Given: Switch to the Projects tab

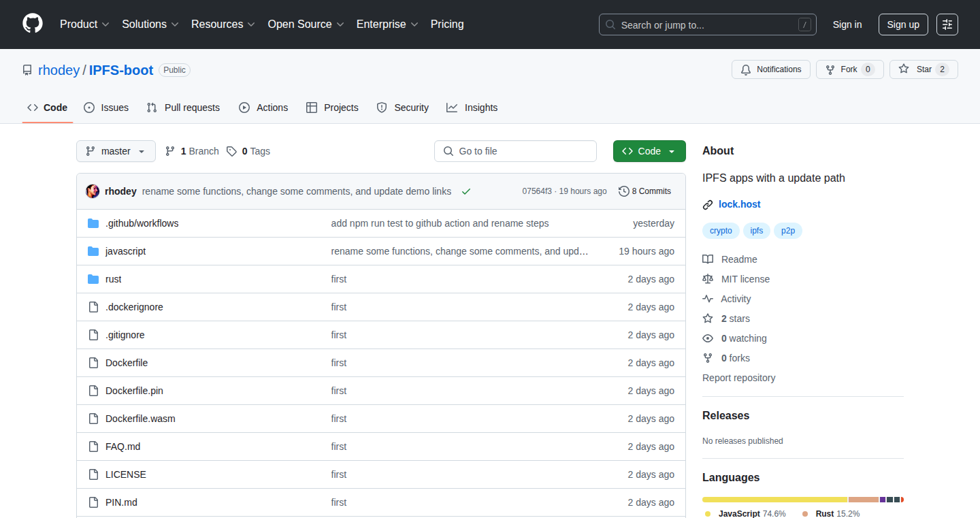Looking at the screenshot, I should click(332, 108).
